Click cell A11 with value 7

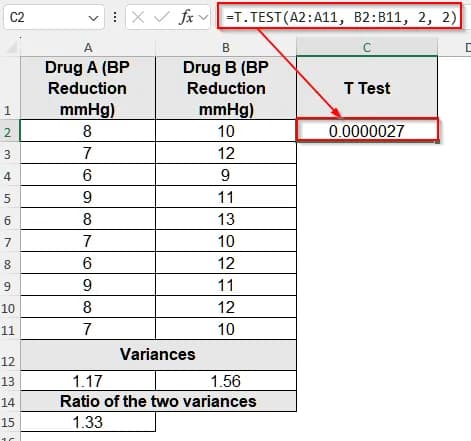click(x=88, y=329)
